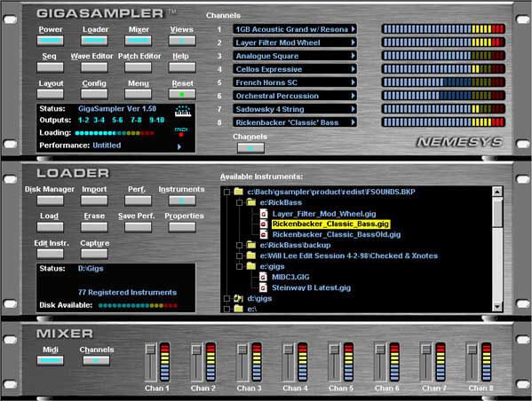532x401 pixels.
Task: Open Layer Filter Mod Wheel dropdown arrow
Action: 353,43
